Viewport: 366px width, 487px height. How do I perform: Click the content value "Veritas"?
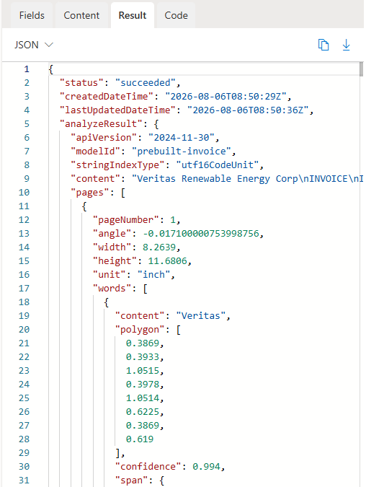tap(201, 316)
